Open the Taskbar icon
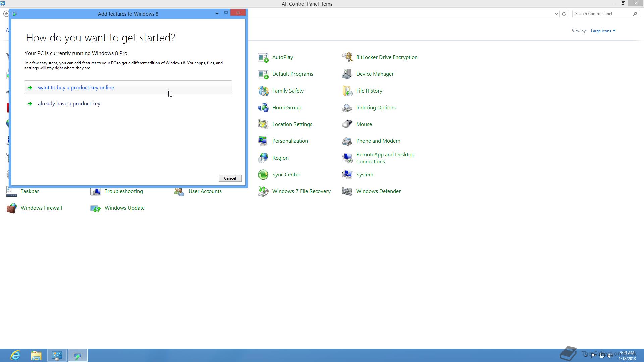The width and height of the screenshot is (644, 362). [12, 192]
